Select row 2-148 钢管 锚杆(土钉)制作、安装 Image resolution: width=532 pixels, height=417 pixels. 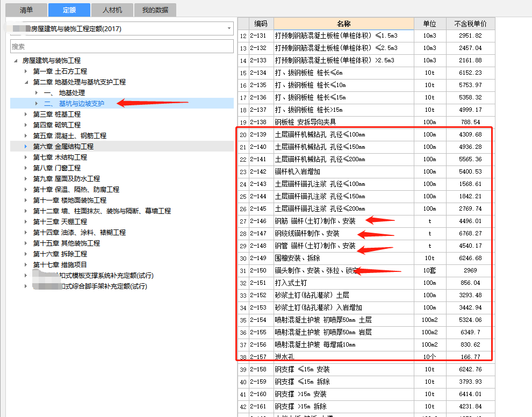tap(366, 246)
